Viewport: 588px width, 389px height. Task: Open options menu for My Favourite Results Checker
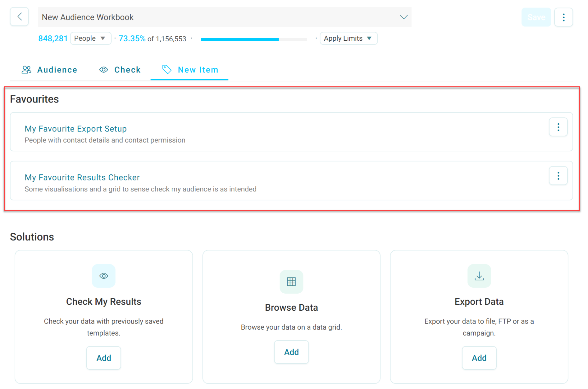(558, 176)
